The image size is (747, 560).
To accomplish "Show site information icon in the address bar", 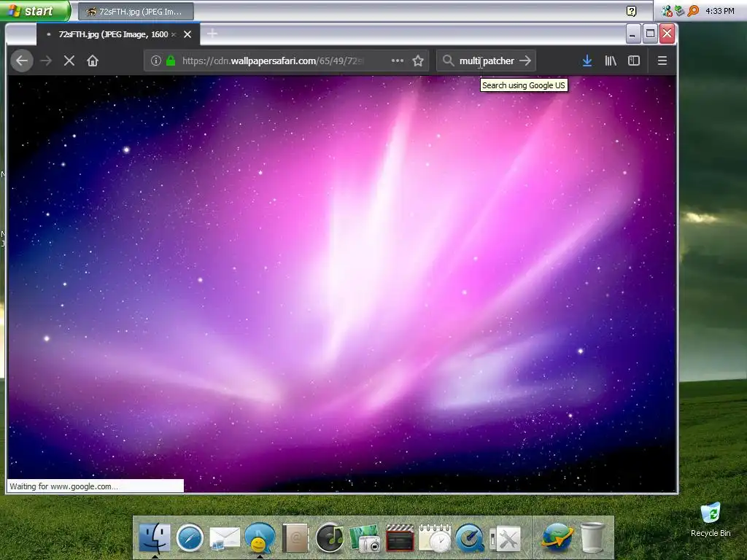I will point(156,61).
